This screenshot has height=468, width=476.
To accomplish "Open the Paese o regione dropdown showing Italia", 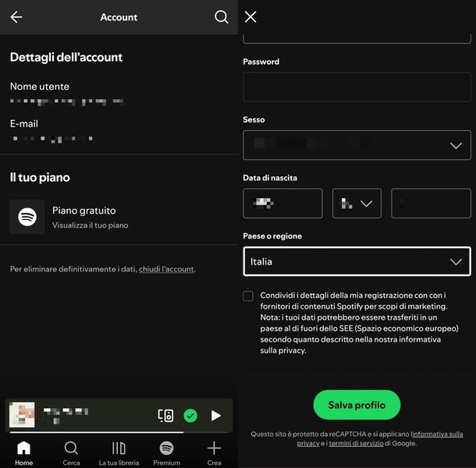I will [357, 261].
